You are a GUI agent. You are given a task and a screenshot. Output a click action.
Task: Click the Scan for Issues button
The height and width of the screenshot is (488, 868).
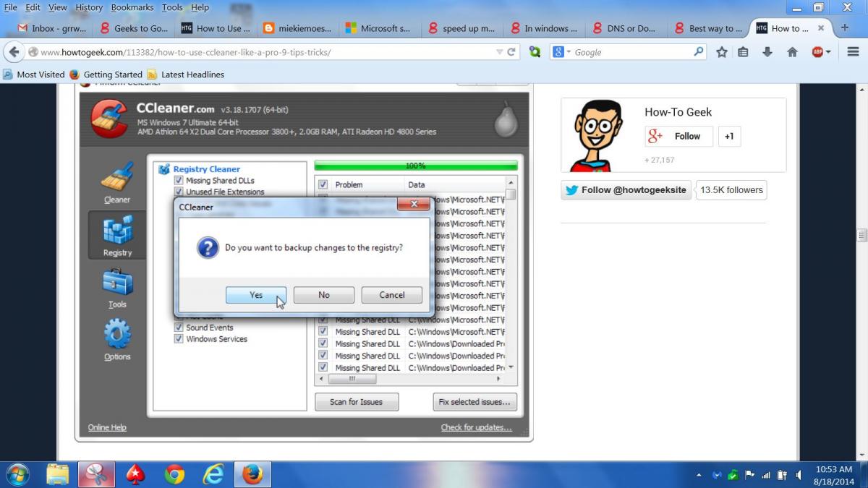tap(357, 402)
